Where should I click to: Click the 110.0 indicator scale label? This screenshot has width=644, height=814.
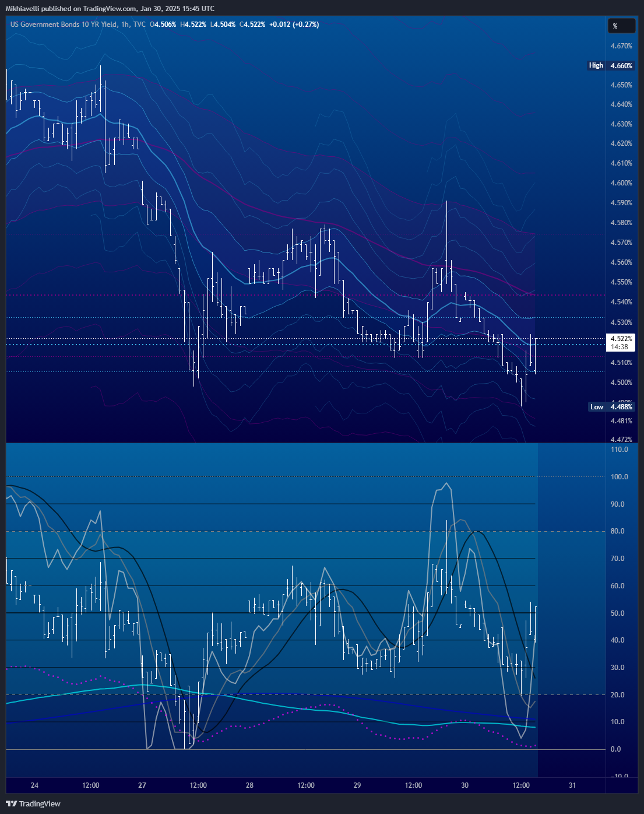(x=619, y=450)
